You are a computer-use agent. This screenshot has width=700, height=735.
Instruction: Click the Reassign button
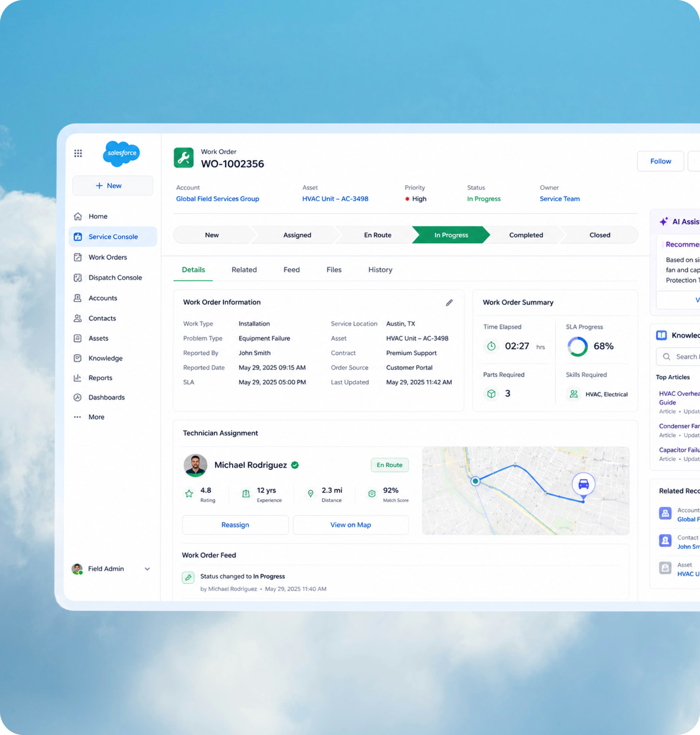tap(235, 525)
